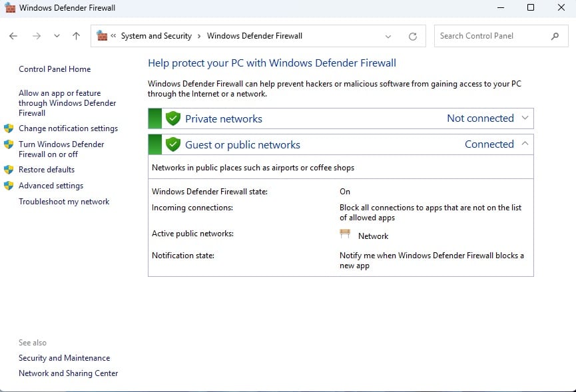This screenshot has width=576, height=392.
Task: Open the recent locations chevron
Action: (57, 36)
